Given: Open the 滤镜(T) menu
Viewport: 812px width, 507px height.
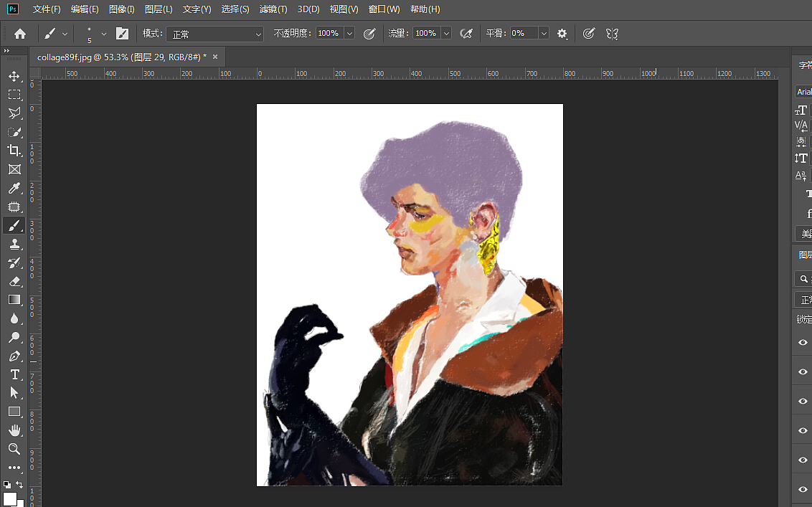Looking at the screenshot, I should 273,9.
